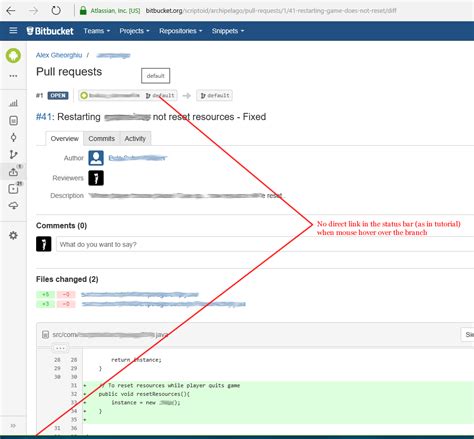
Task: Open the Commits icon in the sidebar
Action: pyautogui.click(x=13, y=137)
